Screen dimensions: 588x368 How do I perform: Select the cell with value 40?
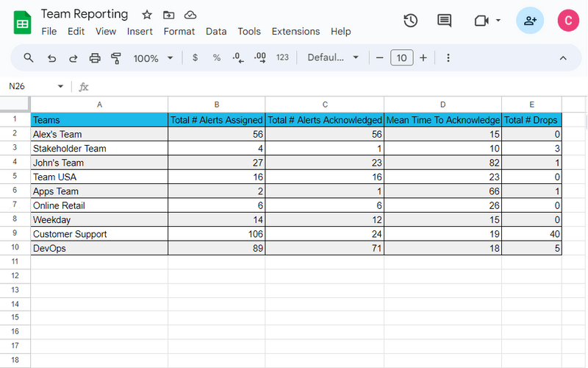coord(531,234)
